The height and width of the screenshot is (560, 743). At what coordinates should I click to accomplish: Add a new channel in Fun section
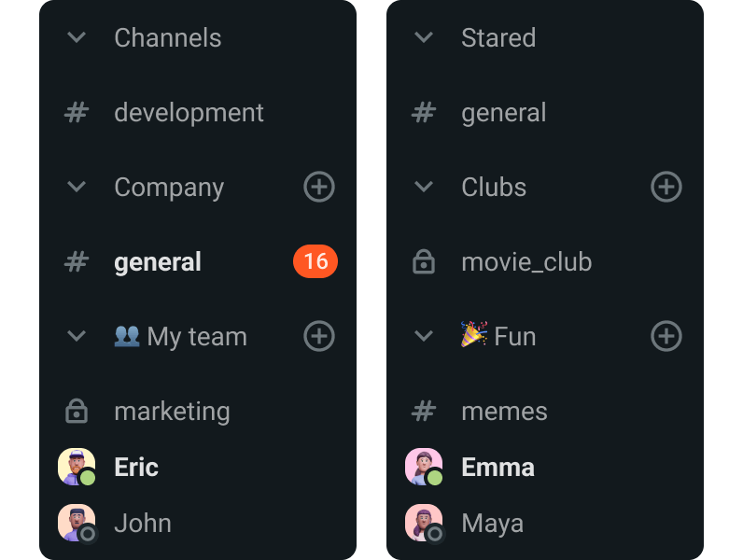pyautogui.click(x=666, y=336)
